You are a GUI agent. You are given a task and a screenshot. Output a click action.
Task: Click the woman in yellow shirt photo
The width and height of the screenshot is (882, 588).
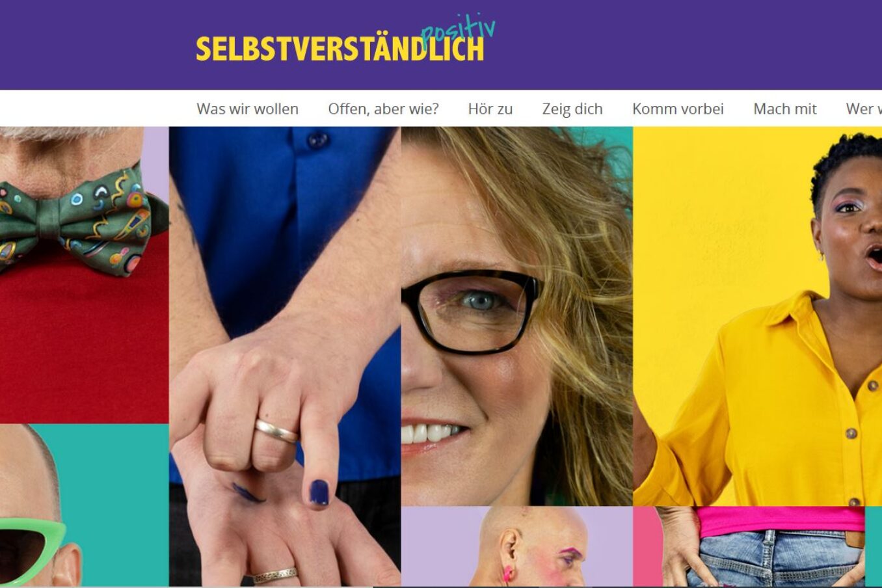pyautogui.click(x=758, y=316)
